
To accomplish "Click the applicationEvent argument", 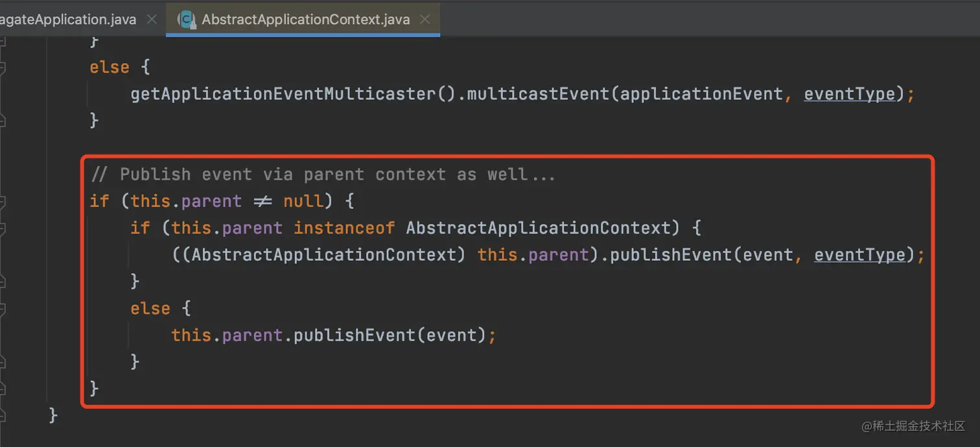I will [x=701, y=94].
